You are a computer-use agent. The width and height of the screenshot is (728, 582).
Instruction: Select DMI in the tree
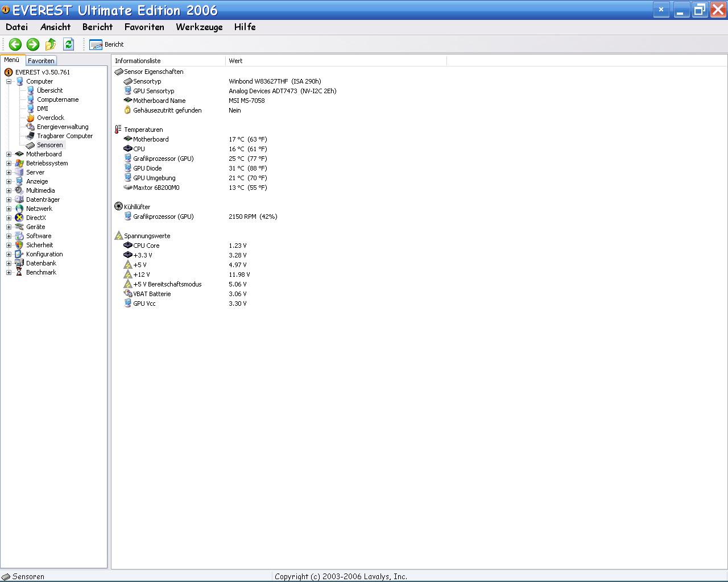[42, 109]
